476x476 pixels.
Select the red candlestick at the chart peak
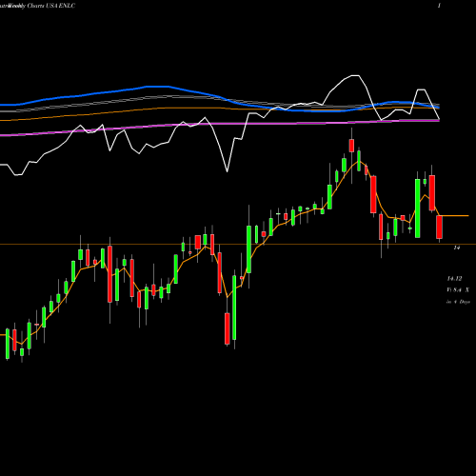[x=351, y=146]
